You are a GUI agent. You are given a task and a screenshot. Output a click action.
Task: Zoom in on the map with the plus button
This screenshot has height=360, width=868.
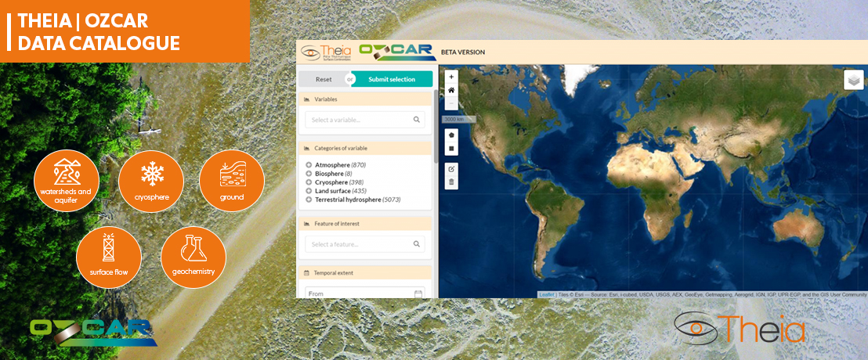(451, 77)
